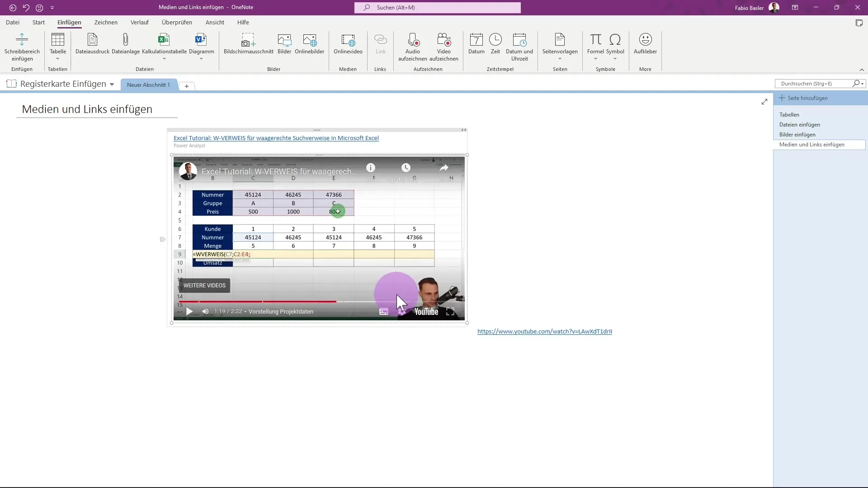Insert an Onlinevideo
The height and width of the screenshot is (488, 868).
(348, 44)
